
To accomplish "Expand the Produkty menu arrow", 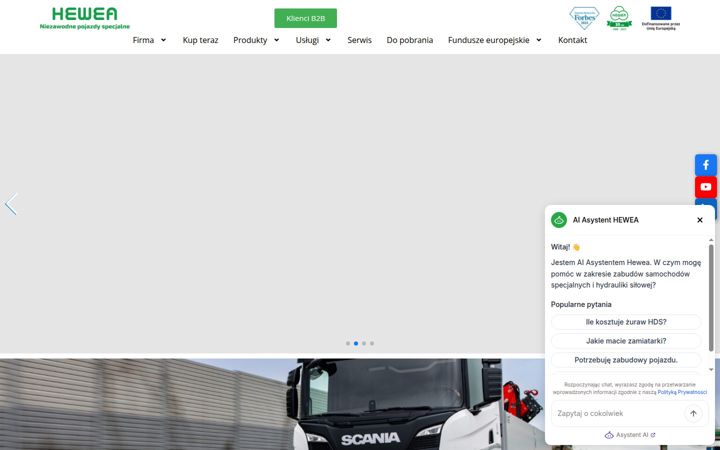I will tap(276, 40).
